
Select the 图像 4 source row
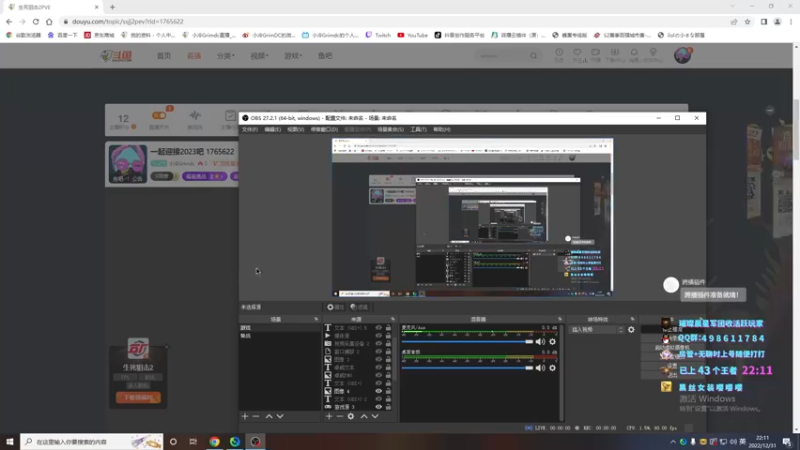pyautogui.click(x=360, y=391)
